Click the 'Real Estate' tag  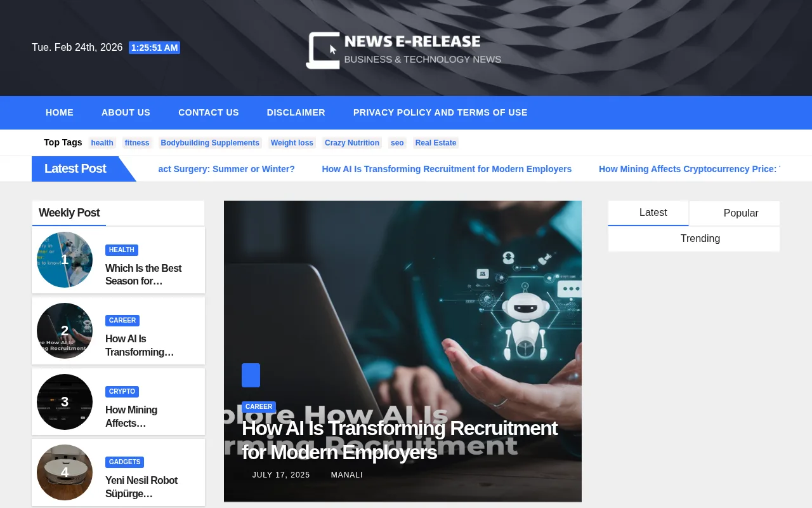point(435,143)
